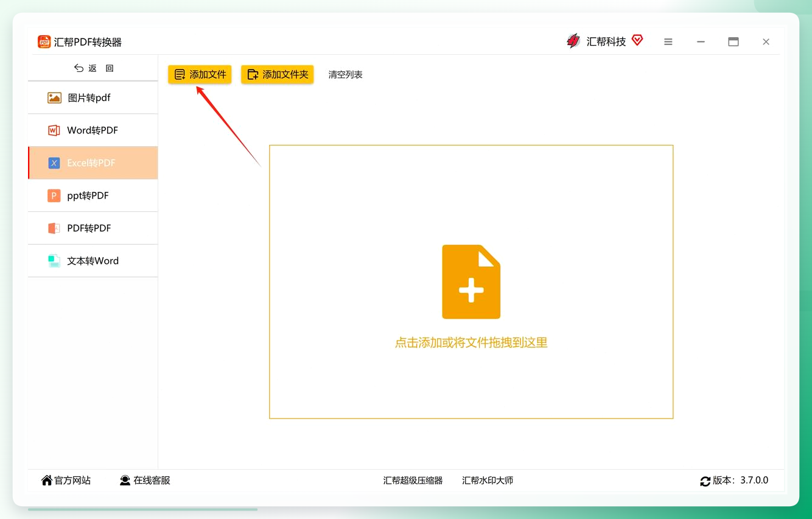Select the 文本转Word tab

coord(93,261)
